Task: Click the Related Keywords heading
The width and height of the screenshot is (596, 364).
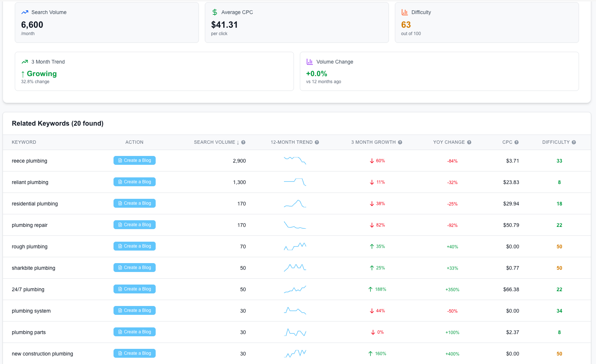Action: (x=57, y=123)
